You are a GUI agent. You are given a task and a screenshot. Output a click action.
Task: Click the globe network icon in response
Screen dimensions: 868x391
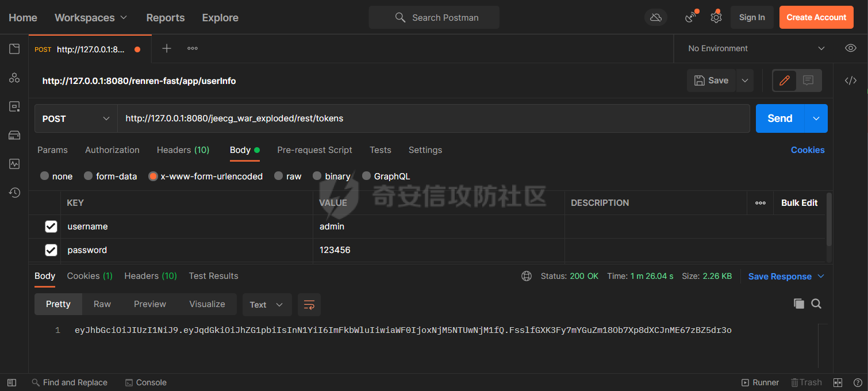[527, 276]
